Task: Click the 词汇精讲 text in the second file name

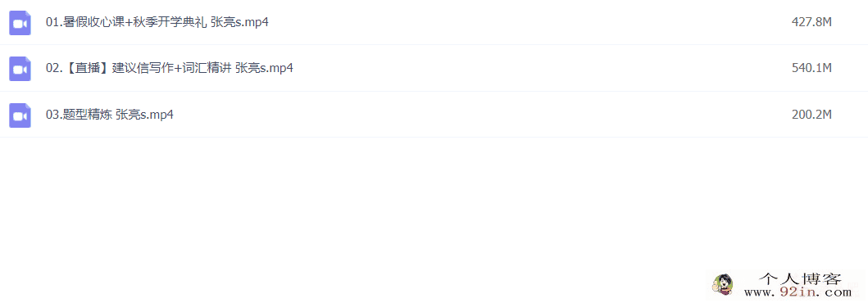Action: [207, 69]
